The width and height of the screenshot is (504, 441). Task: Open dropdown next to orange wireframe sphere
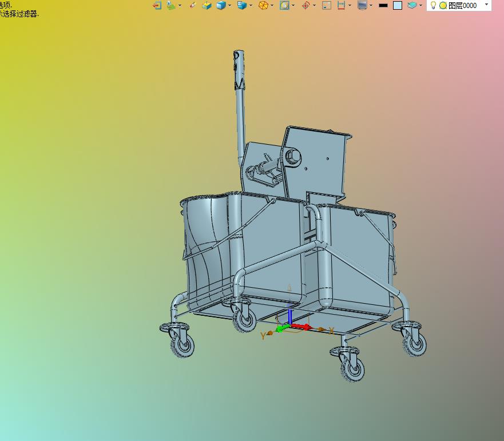coord(272,6)
